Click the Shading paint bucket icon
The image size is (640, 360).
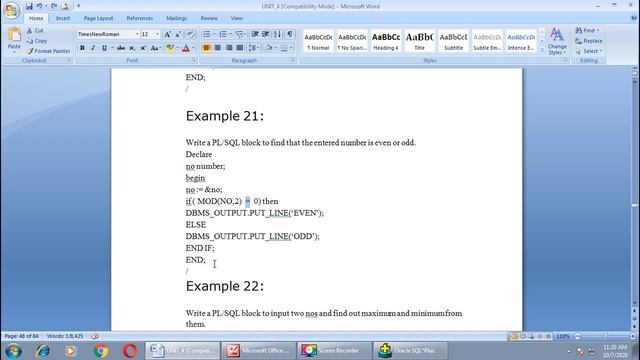269,48
